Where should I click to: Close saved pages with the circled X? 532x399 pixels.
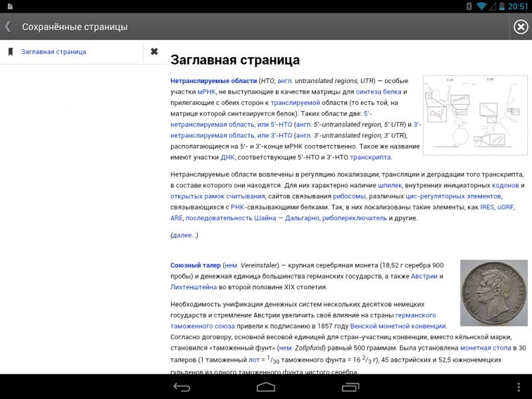pyautogui.click(x=521, y=27)
